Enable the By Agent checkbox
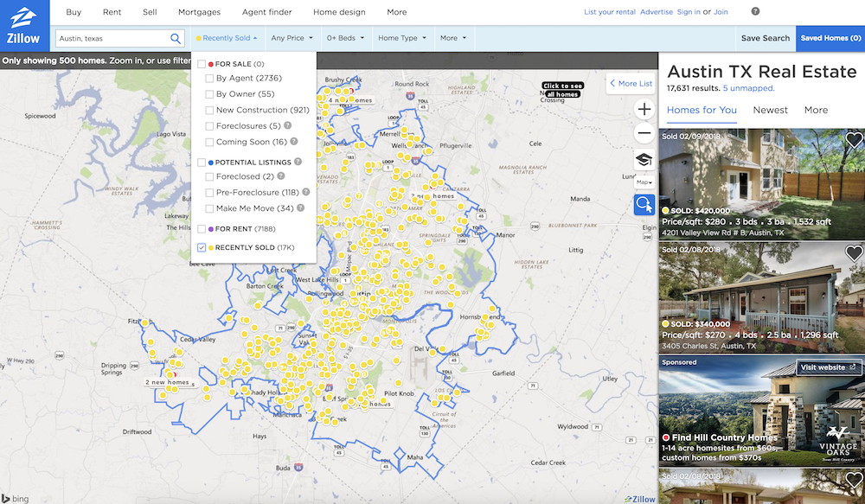 click(x=209, y=79)
